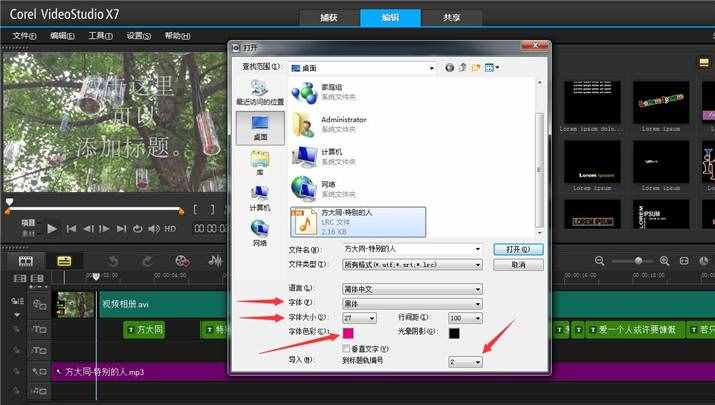Toggle the video track button
This screenshot has height=405, width=715.
(x=39, y=304)
